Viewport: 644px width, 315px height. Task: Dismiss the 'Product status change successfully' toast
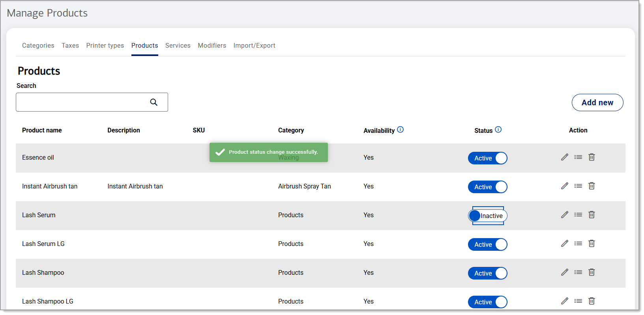(269, 152)
